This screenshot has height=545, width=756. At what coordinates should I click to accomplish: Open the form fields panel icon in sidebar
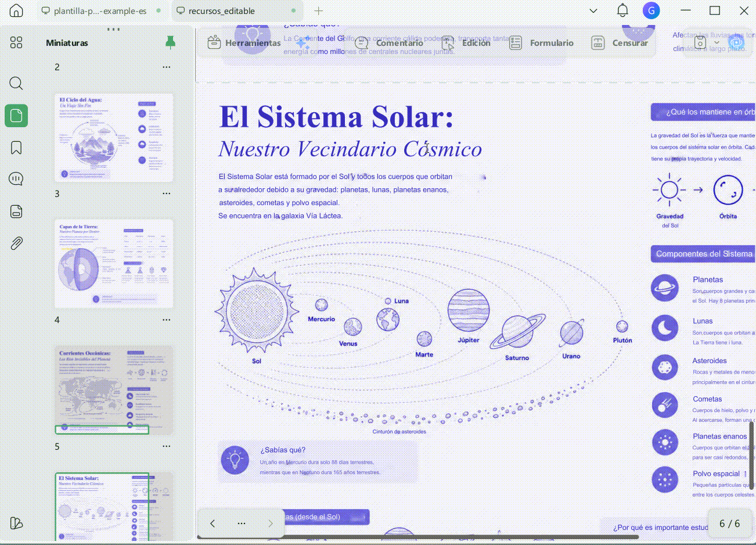pyautogui.click(x=16, y=211)
